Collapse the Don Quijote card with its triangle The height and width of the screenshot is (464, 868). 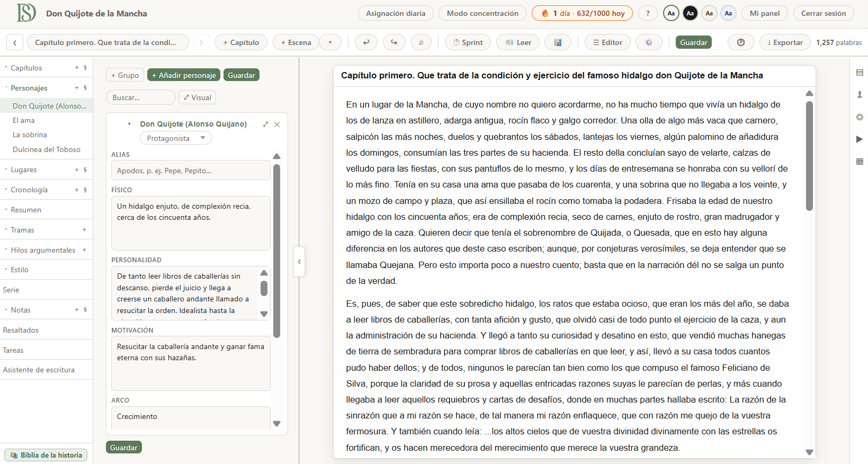click(129, 124)
